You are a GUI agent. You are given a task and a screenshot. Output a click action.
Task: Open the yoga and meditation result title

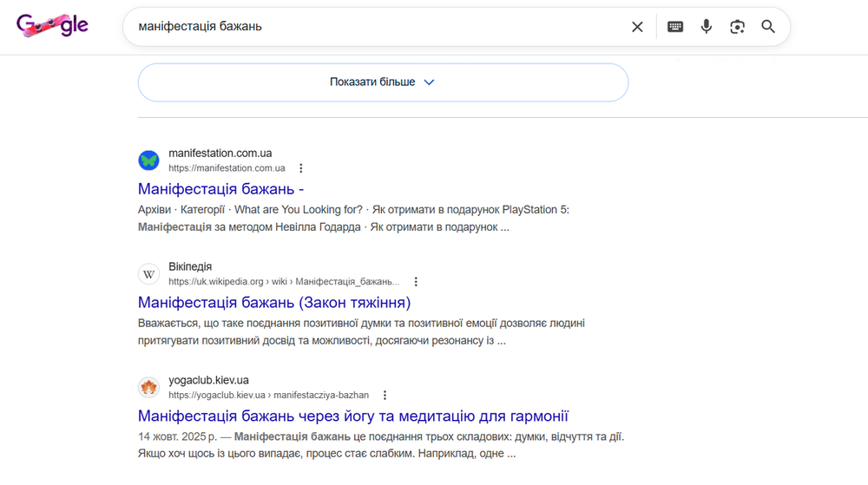(352, 416)
